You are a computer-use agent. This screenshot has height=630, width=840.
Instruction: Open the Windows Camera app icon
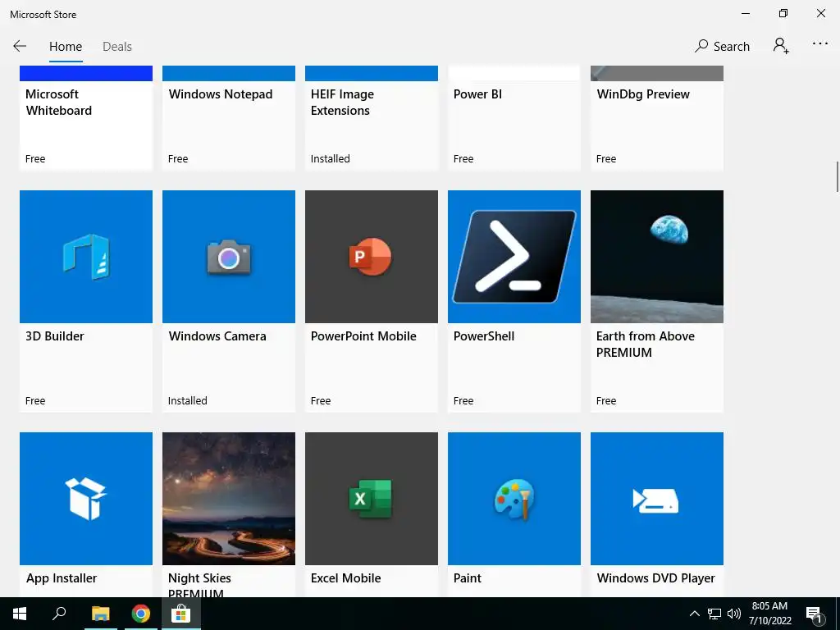pos(229,257)
